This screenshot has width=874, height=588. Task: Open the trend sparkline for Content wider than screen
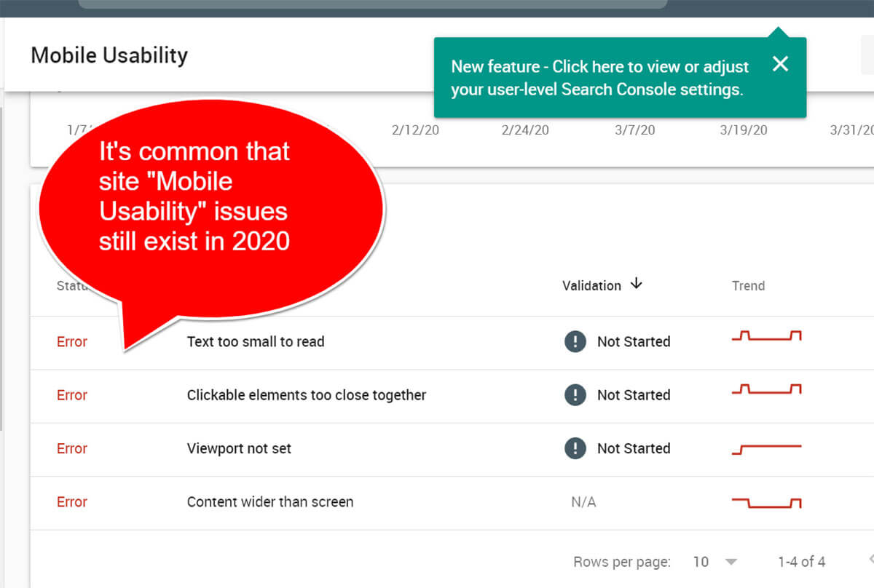tap(766, 503)
